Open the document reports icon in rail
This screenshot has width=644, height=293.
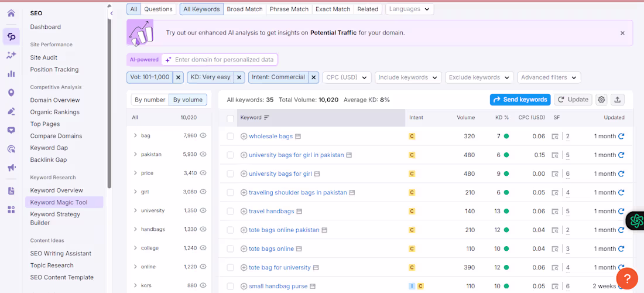click(x=11, y=190)
